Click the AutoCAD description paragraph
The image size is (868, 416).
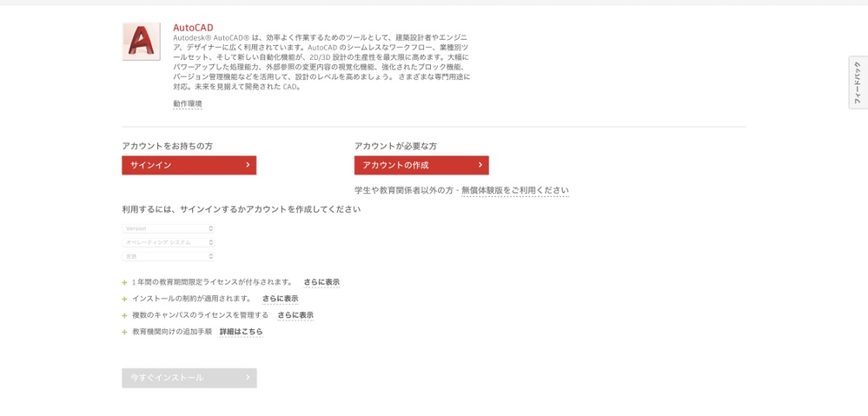(x=321, y=63)
